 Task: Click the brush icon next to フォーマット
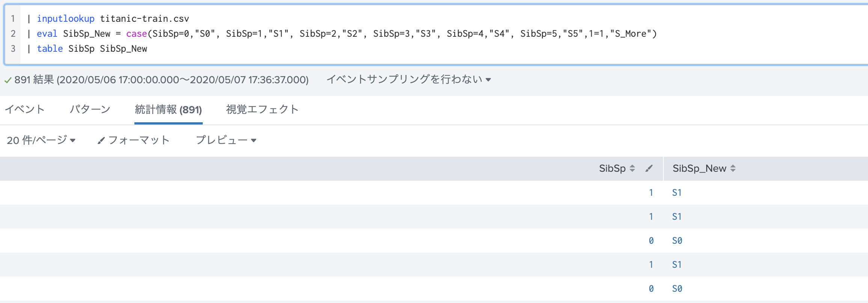pyautogui.click(x=101, y=141)
